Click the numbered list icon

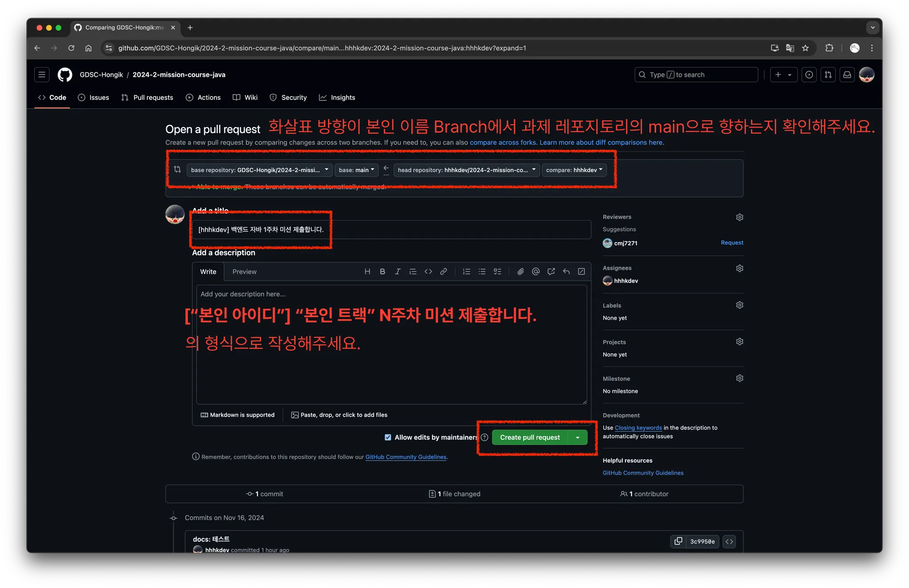(x=466, y=272)
